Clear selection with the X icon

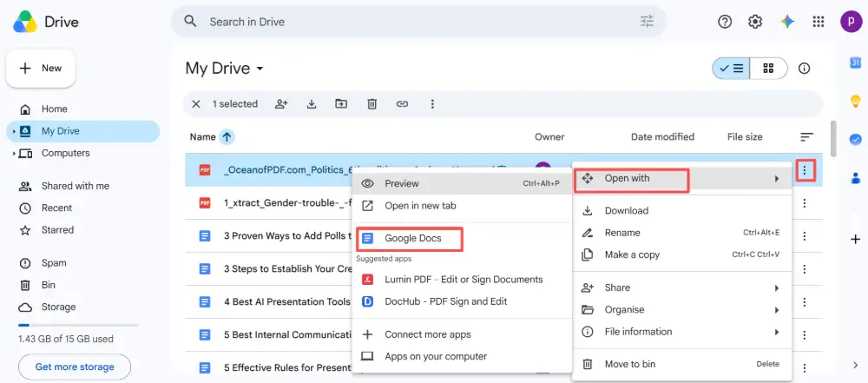pyautogui.click(x=195, y=103)
